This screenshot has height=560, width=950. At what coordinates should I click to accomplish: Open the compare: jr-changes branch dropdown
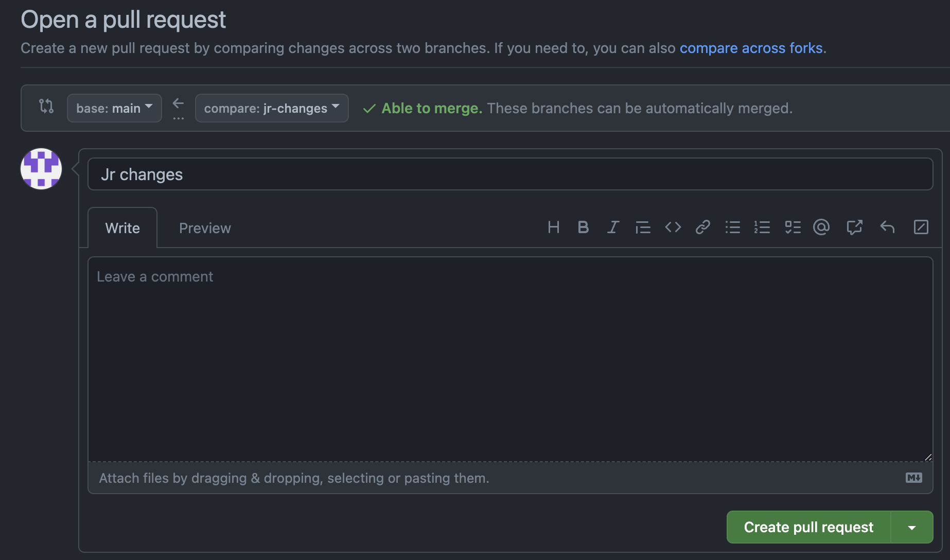(271, 108)
